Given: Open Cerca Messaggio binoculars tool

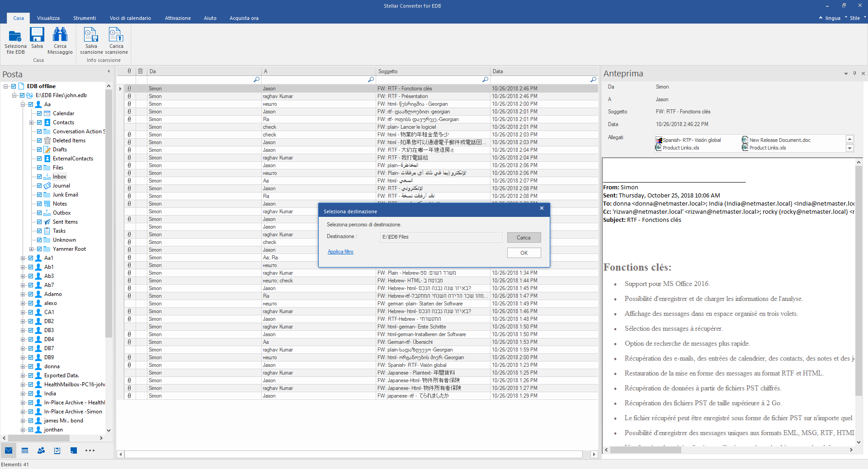Looking at the screenshot, I should tap(60, 35).
